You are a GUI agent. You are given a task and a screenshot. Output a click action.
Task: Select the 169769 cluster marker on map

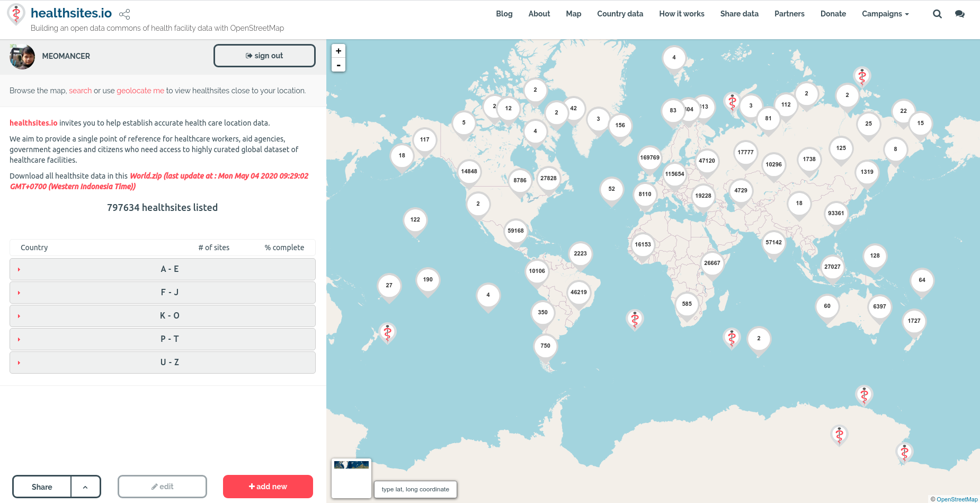tap(649, 157)
